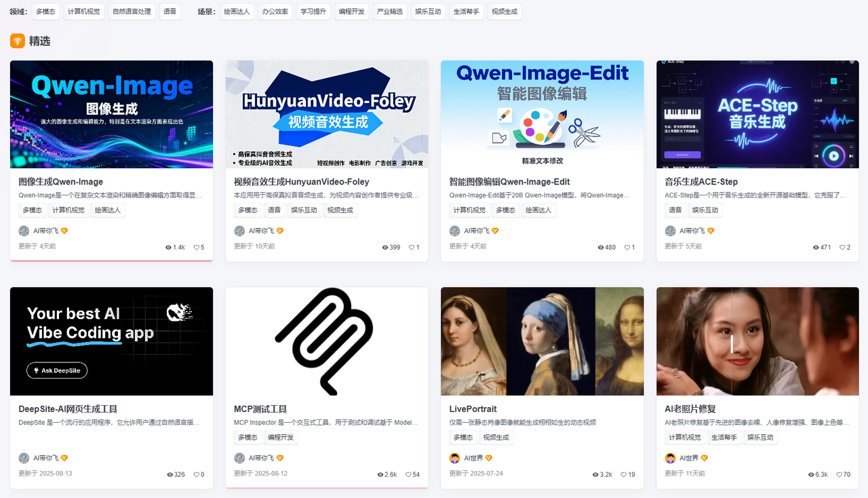
Task: Click the views eye icon on MCP测试工具 card
Action: pyautogui.click(x=381, y=475)
